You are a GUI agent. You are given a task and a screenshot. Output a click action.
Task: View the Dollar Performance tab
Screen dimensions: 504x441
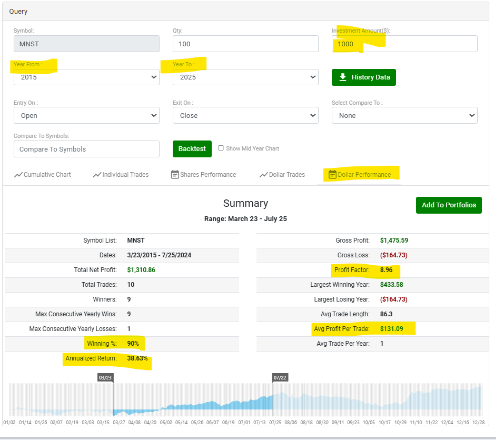click(360, 175)
